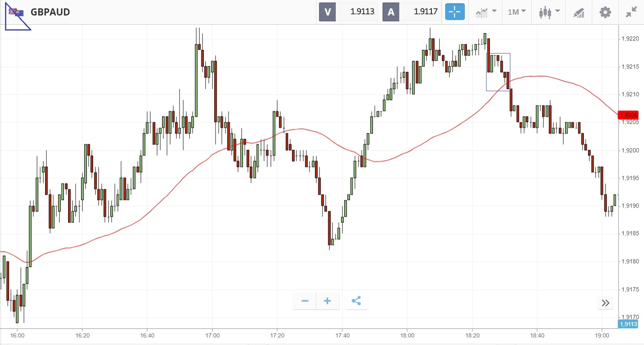The height and width of the screenshot is (345, 644).
Task: Click the red 1.9206 moving average label
Action: pyautogui.click(x=628, y=115)
